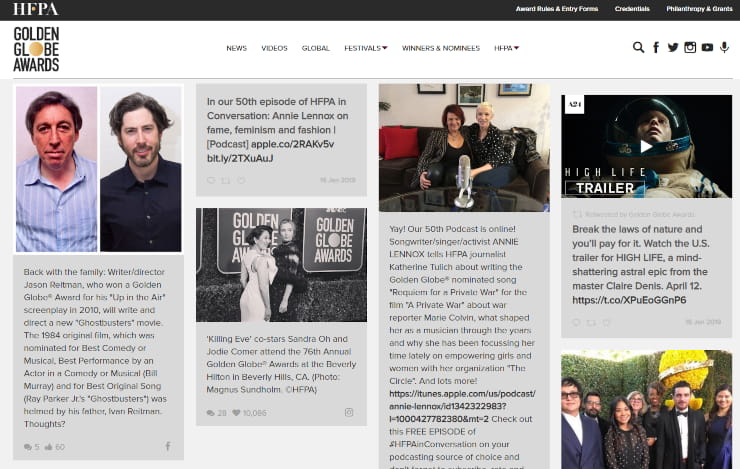The image size is (740, 469).
Task: Click the High Life tweet date
Action: coord(703,322)
